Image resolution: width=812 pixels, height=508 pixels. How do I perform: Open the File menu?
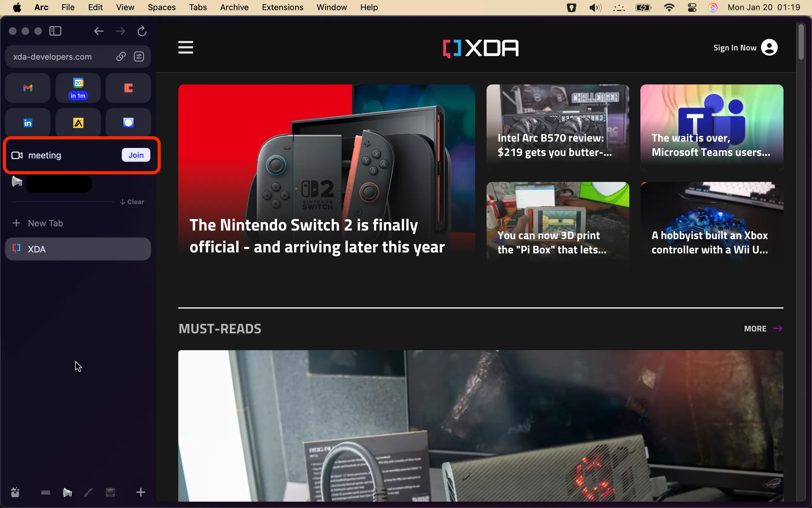(x=68, y=7)
